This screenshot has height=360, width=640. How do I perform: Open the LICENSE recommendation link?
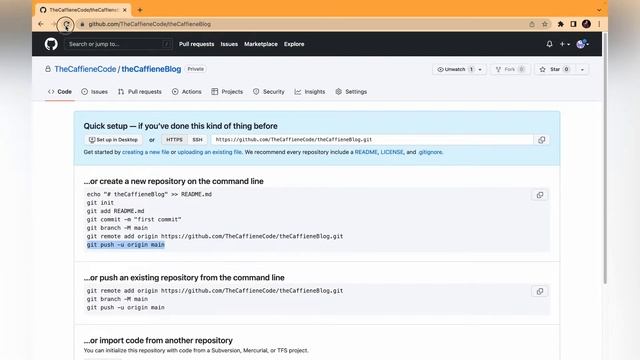392,152
